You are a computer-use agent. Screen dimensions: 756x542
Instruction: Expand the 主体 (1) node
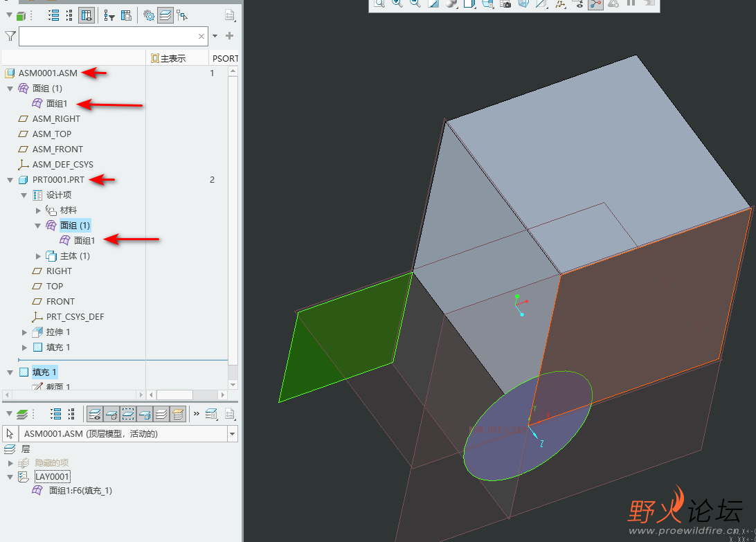(38, 256)
